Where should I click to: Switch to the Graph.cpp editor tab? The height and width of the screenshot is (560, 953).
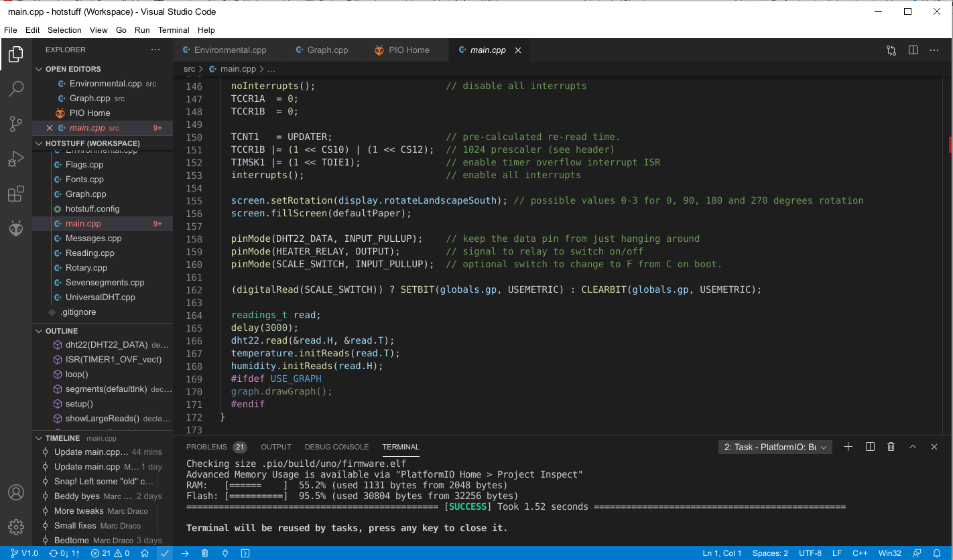click(x=326, y=50)
